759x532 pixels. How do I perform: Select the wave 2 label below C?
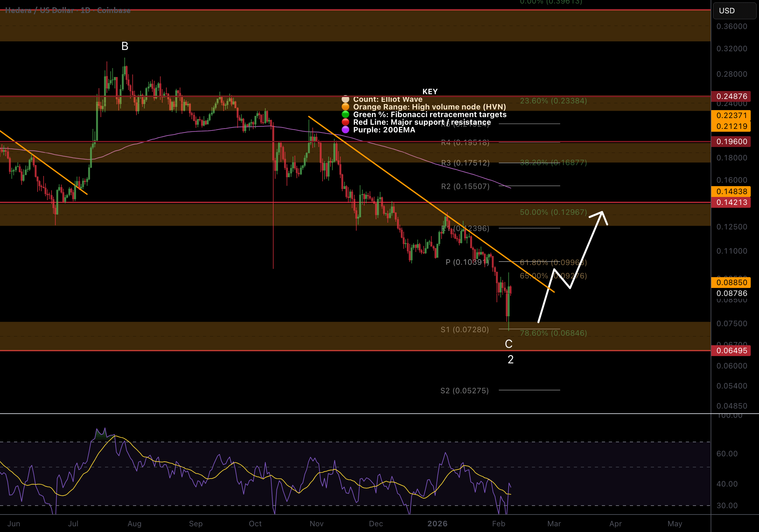click(x=511, y=360)
